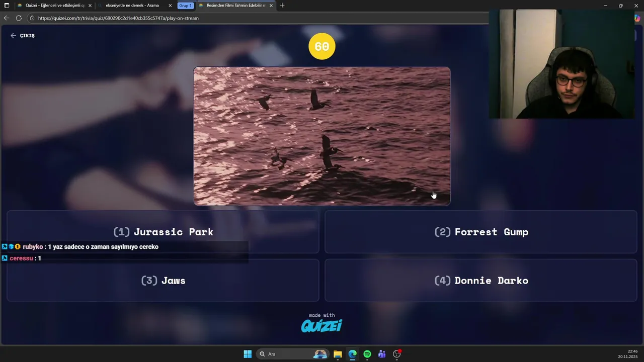
Task: Click the Grup 1 tab group label
Action: coord(185,6)
